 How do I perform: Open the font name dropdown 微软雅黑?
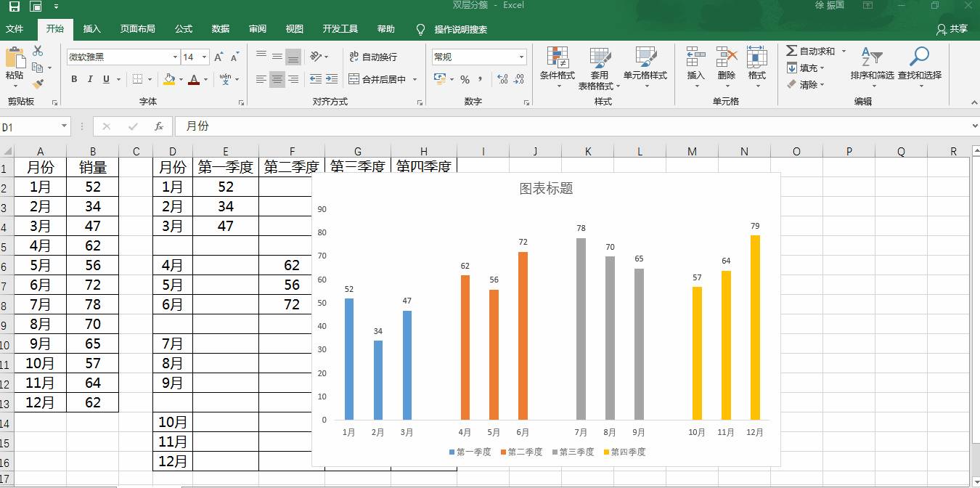click(175, 57)
